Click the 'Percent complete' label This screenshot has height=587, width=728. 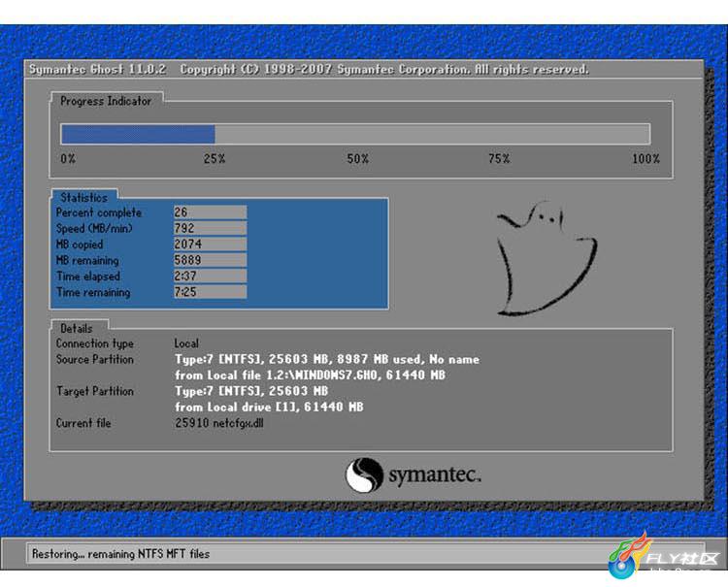(x=99, y=212)
